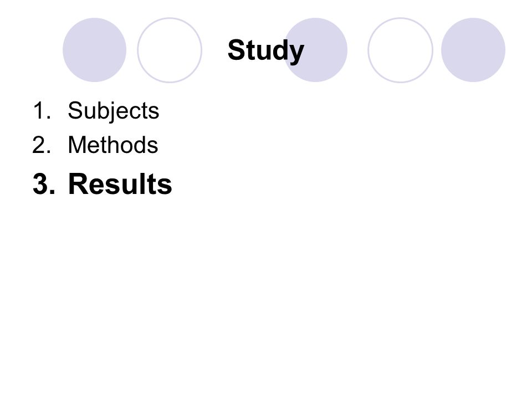The height and width of the screenshot is (399, 532).
Task: Select the list number 2.
Action: 42,145
